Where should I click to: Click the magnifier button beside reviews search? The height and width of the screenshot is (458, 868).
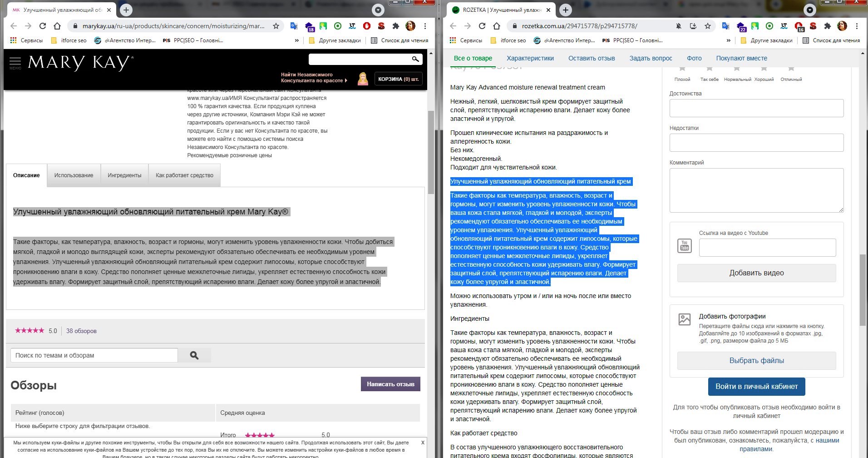pos(194,355)
